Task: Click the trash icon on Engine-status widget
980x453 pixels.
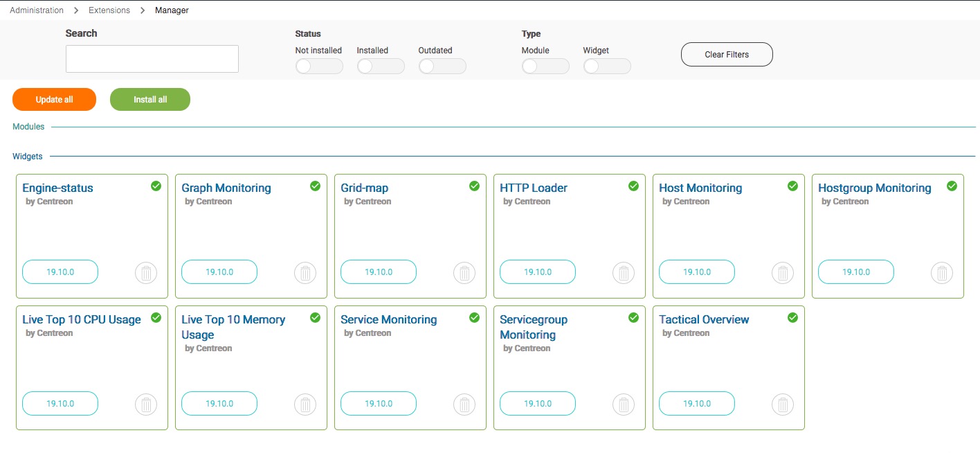Action: click(146, 273)
